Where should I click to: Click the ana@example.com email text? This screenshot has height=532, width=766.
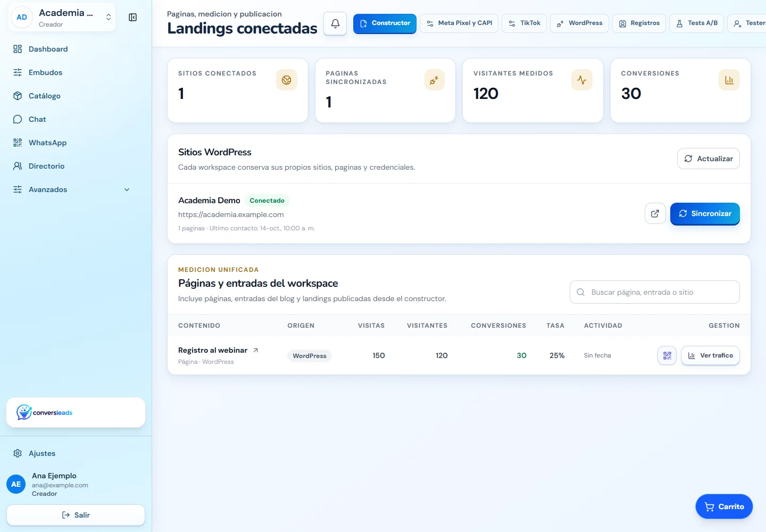pos(60,485)
